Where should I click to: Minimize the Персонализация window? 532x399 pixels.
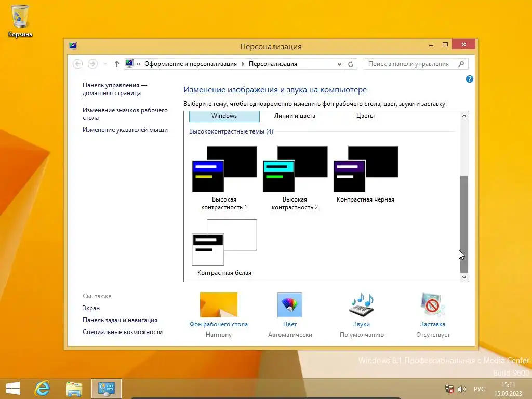(x=431, y=45)
